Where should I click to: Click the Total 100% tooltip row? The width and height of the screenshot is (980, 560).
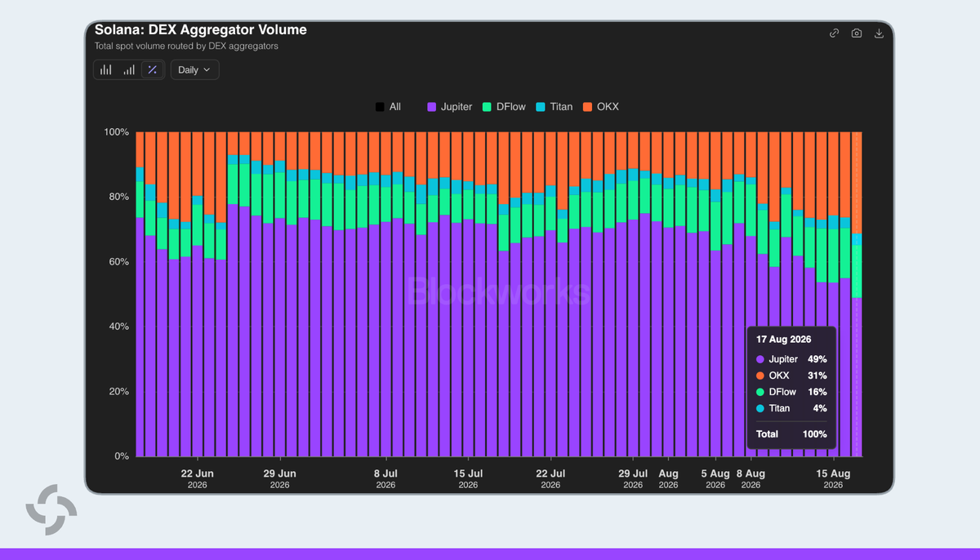point(791,434)
